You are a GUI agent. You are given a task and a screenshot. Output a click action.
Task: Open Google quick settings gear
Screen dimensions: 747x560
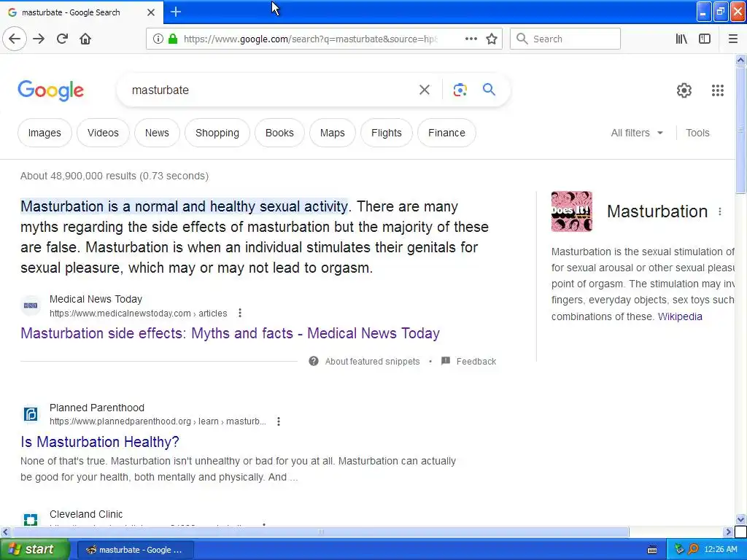(684, 90)
